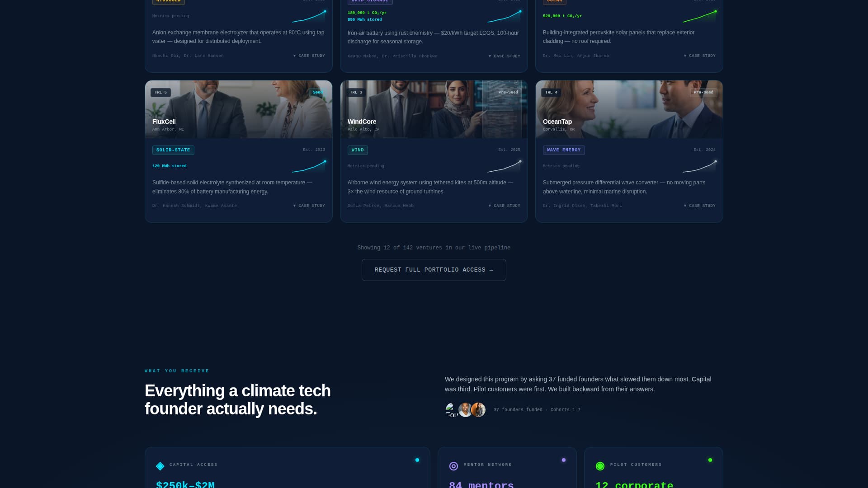Click 'MENTOR NETWORK' card label

click(488, 465)
